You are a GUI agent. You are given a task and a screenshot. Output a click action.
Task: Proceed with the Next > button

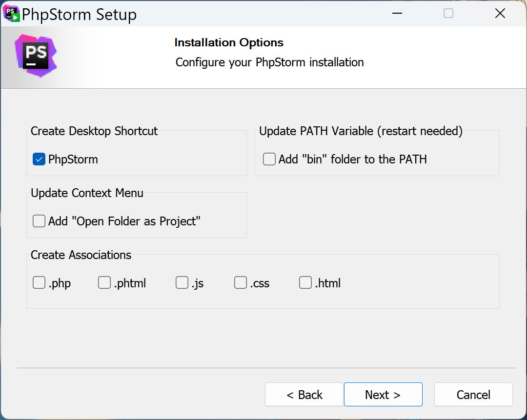click(x=383, y=395)
